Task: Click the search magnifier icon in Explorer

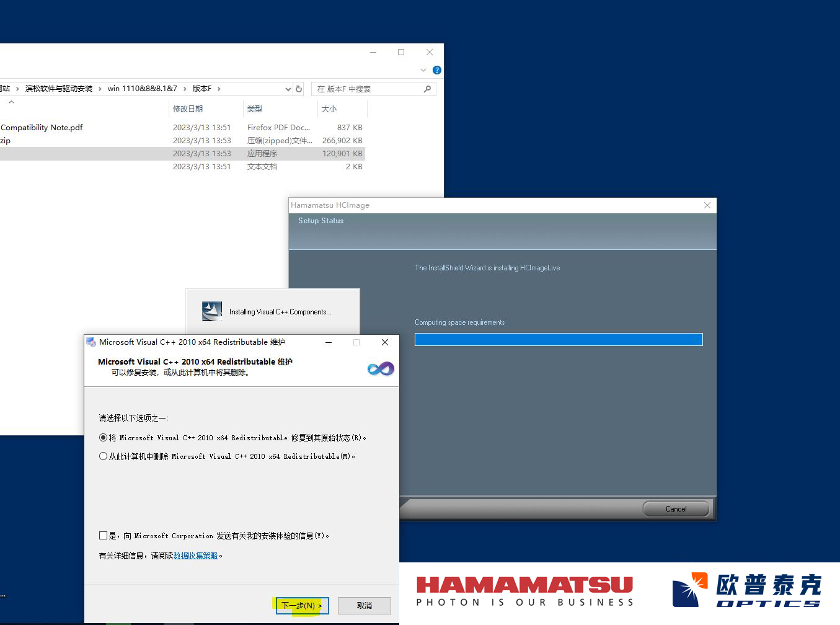Action: pos(427,89)
